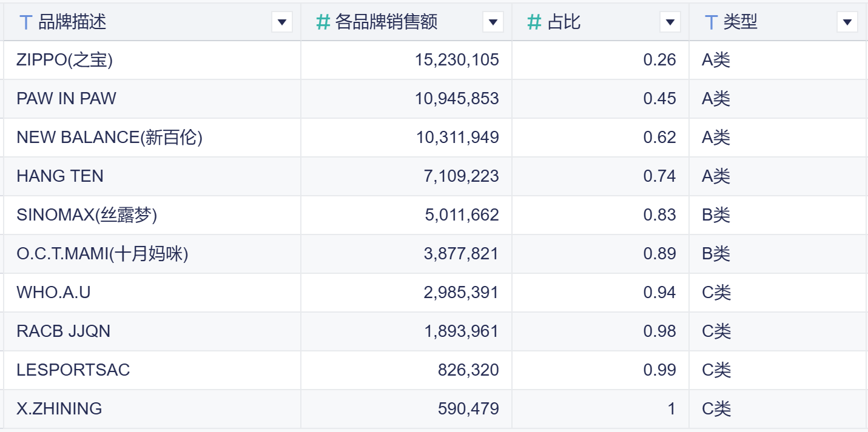Select the WHO.A.U brand cell

pos(152,293)
